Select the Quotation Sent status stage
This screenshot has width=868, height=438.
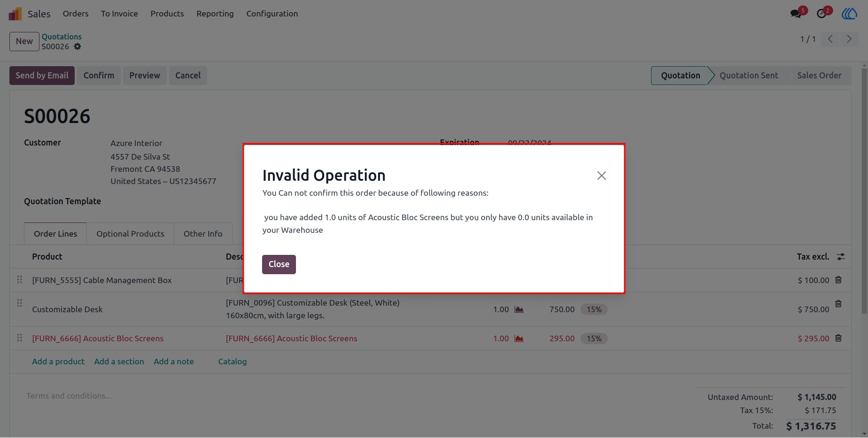(749, 76)
